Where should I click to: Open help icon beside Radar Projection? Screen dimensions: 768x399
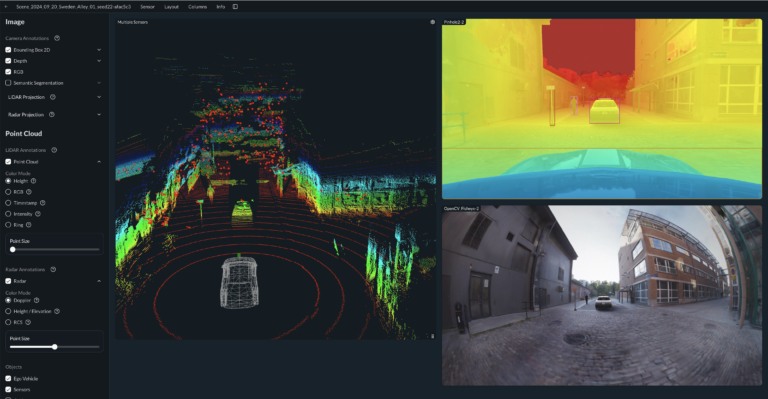click(x=52, y=115)
